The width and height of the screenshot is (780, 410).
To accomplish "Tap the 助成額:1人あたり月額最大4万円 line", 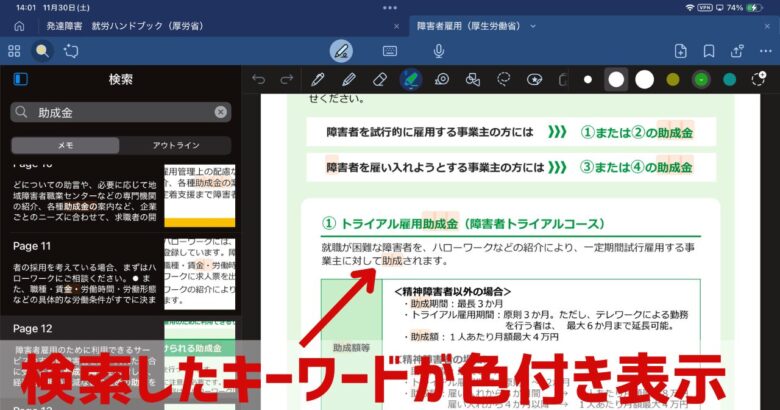I will point(484,337).
